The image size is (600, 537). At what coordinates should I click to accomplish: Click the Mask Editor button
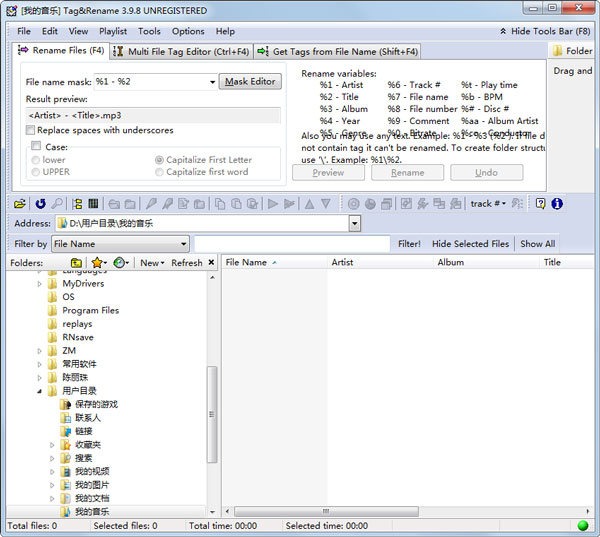tap(250, 82)
